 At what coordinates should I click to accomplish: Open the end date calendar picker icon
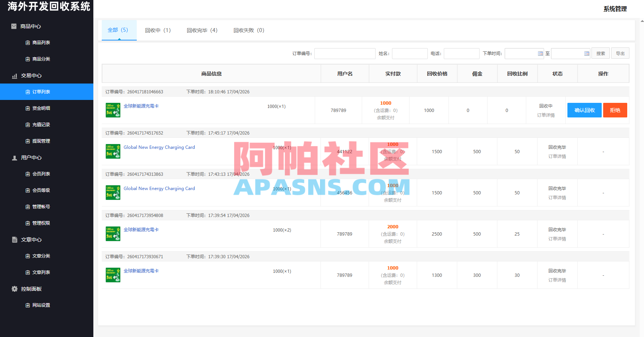[x=587, y=54]
